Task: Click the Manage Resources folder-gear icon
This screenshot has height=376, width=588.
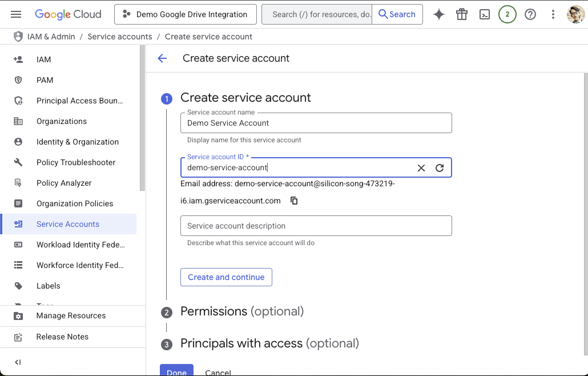Action: click(x=18, y=316)
